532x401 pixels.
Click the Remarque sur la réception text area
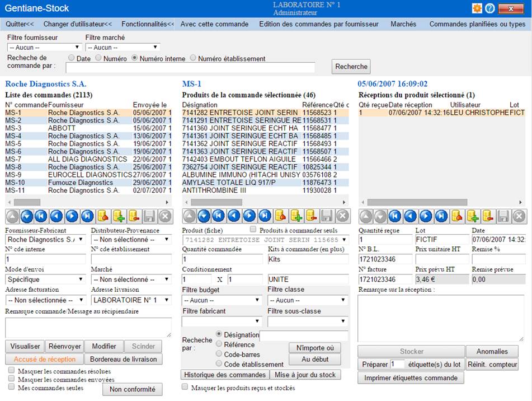(x=441, y=318)
